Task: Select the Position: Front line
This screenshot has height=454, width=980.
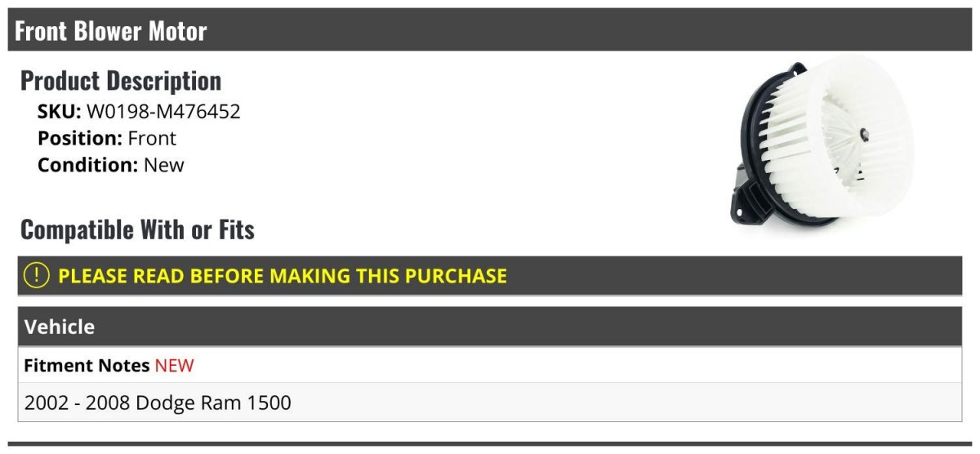Action: (x=107, y=138)
